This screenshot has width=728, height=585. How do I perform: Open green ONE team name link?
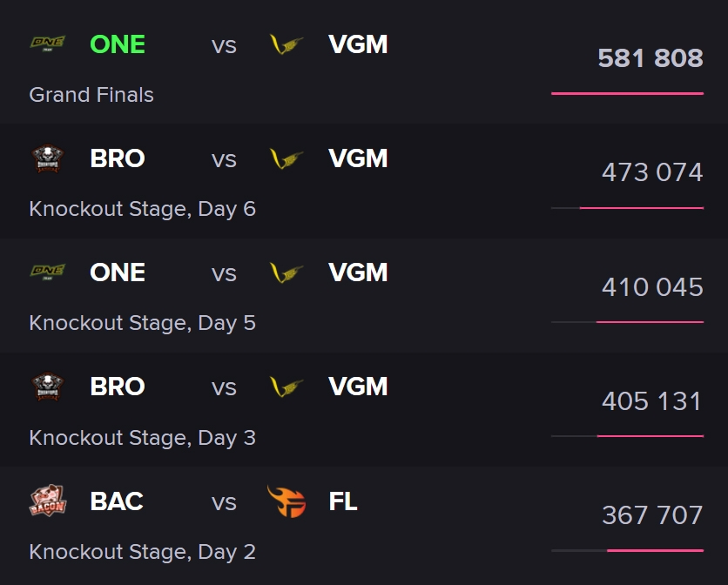tap(118, 44)
